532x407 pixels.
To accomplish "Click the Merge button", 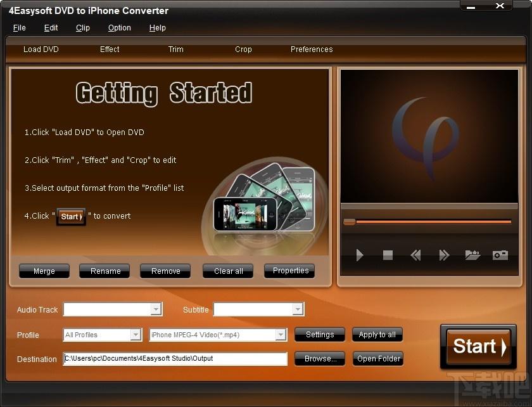I will click(x=44, y=271).
